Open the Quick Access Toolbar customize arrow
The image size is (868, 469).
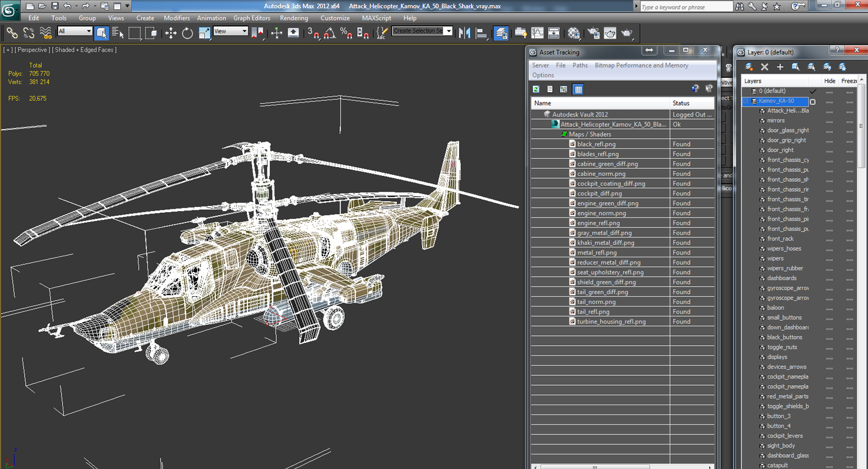point(127,6)
